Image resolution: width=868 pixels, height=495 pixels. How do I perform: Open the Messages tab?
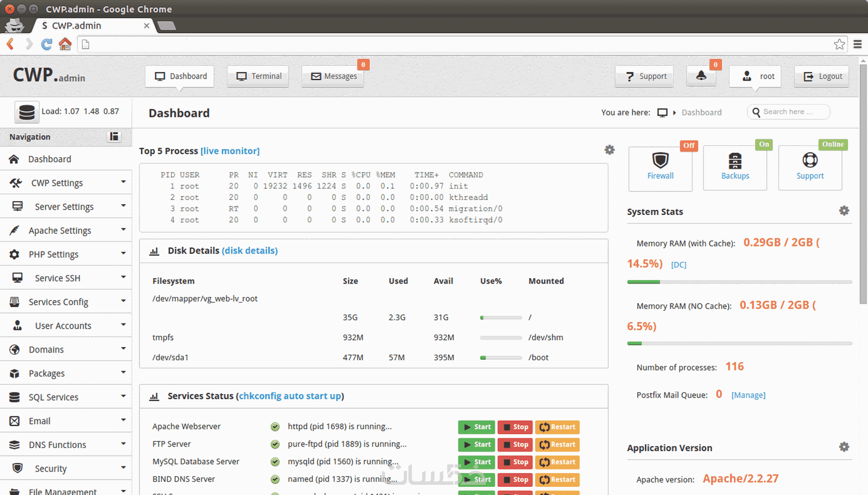[333, 76]
